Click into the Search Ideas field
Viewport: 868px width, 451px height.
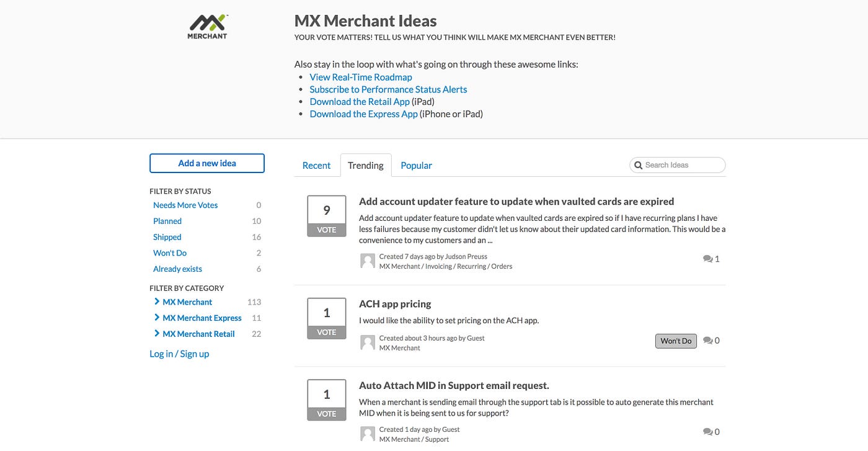pyautogui.click(x=677, y=165)
